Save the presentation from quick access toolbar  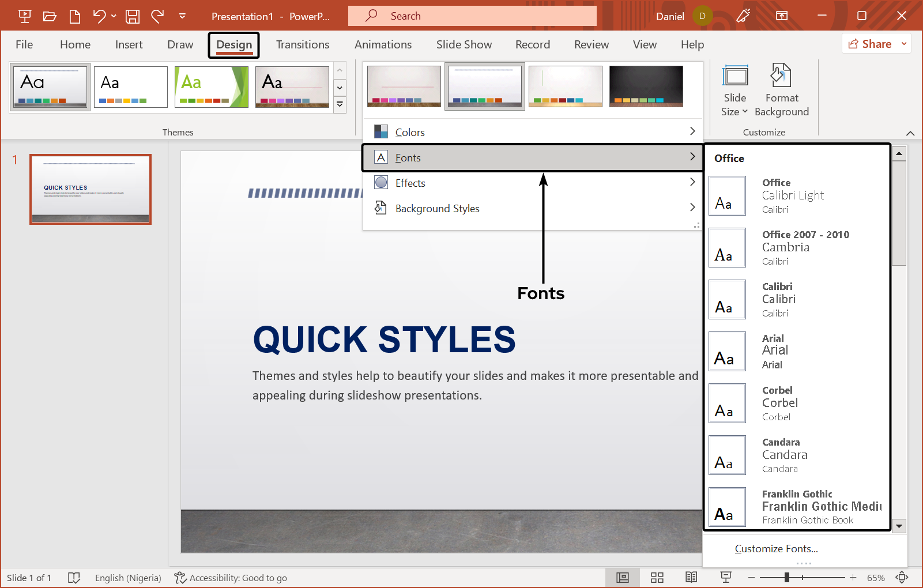[131, 16]
